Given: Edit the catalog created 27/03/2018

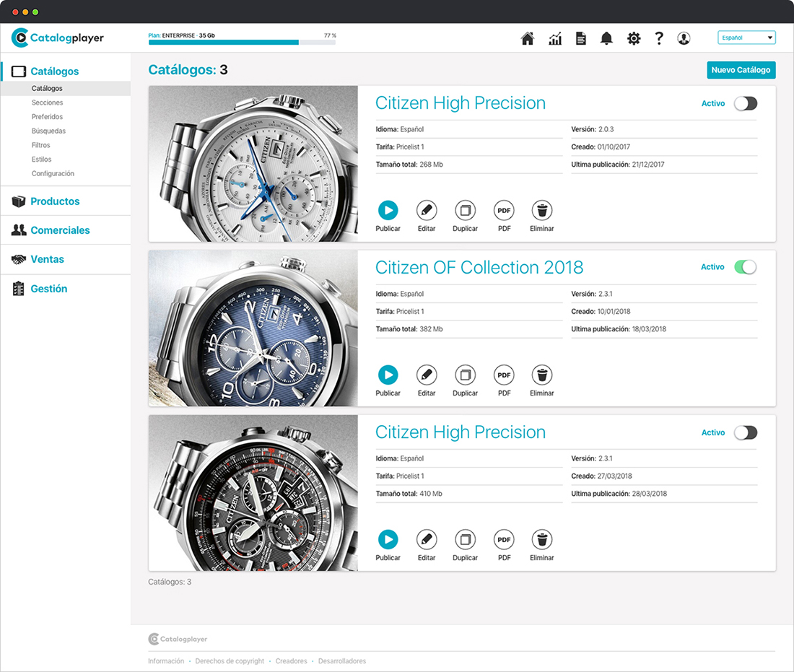Looking at the screenshot, I should click(427, 539).
